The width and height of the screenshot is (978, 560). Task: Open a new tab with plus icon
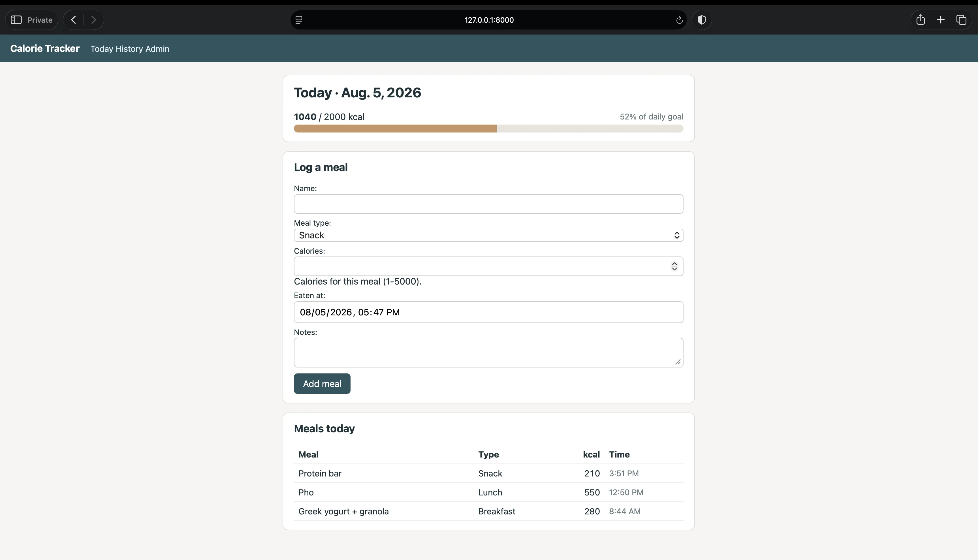941,20
